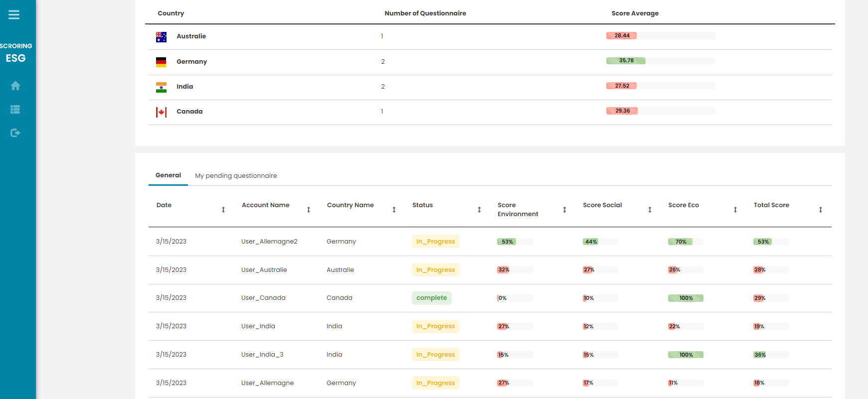Open the list view sidebar icon
Viewport: 868px width, 399px height.
pyautogui.click(x=15, y=109)
